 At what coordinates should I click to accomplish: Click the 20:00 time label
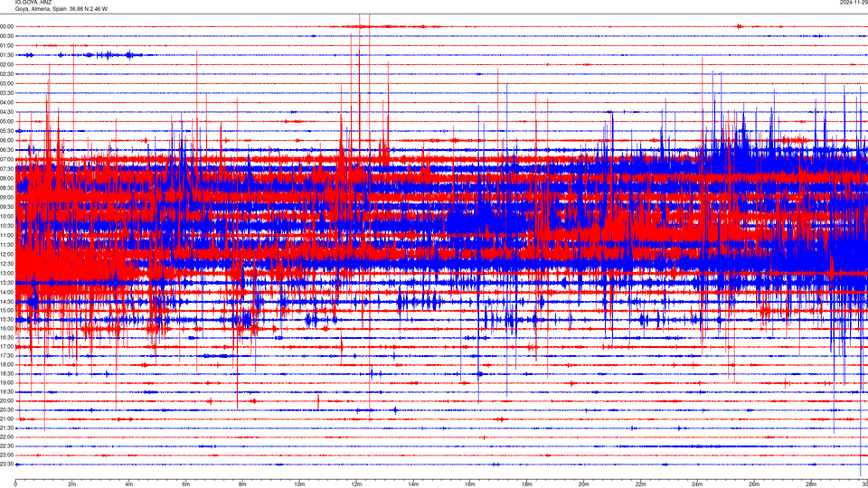point(7,400)
